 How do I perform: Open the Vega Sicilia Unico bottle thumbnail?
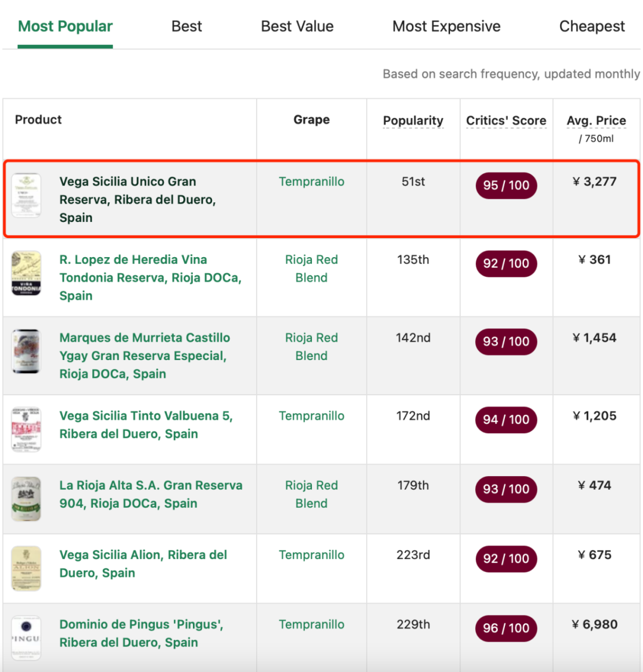26,195
